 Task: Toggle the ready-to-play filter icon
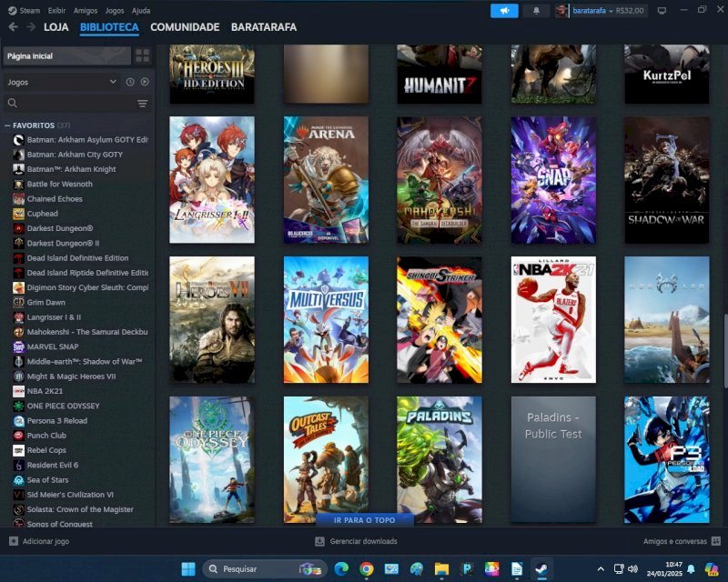(x=145, y=82)
